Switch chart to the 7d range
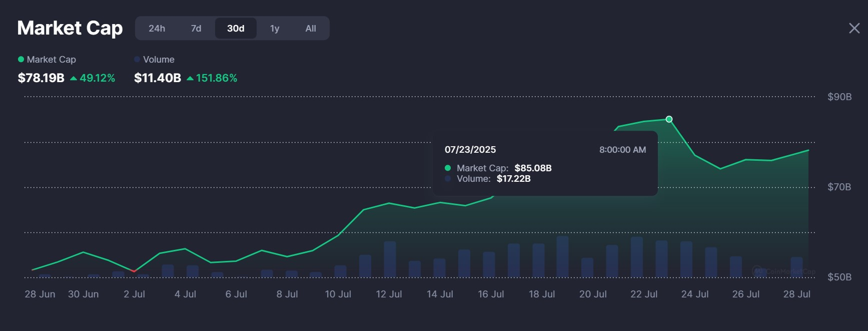This screenshot has width=868, height=331. [x=196, y=29]
